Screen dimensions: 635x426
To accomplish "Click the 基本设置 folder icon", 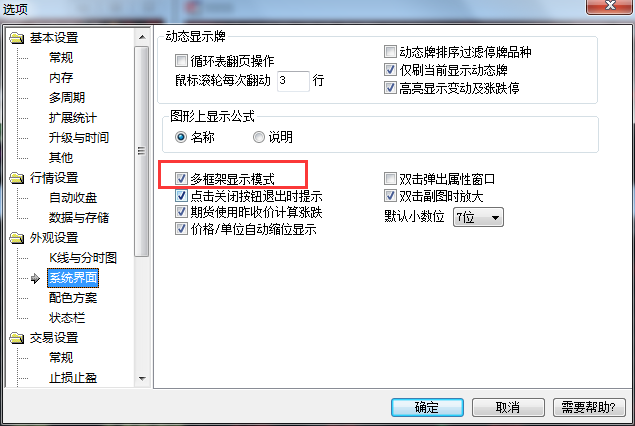I will click(17, 38).
